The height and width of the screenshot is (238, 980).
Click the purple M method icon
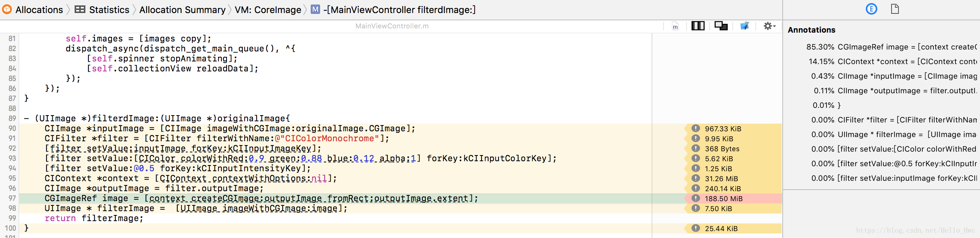(315, 10)
